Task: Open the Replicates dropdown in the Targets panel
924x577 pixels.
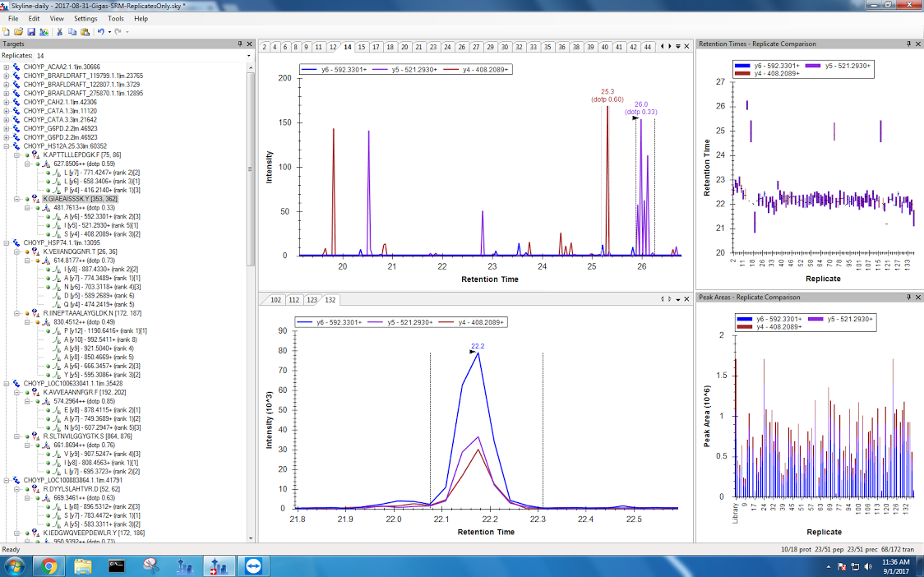Action: point(249,55)
